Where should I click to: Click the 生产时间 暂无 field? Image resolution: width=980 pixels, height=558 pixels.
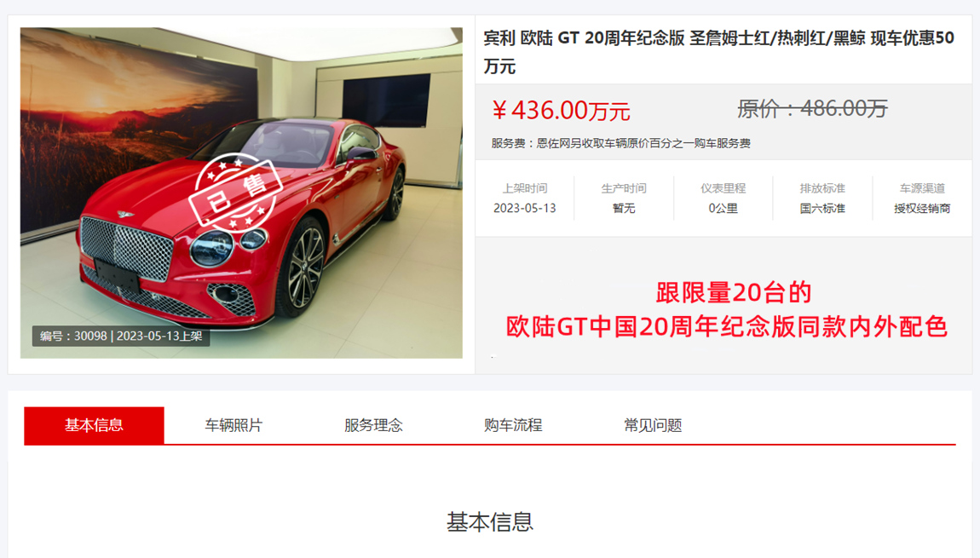624,198
